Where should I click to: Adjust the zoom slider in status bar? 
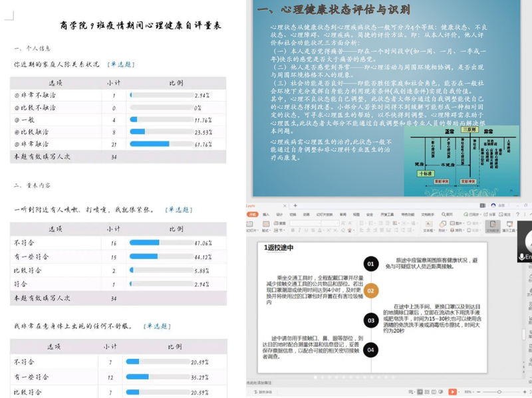click(x=499, y=392)
